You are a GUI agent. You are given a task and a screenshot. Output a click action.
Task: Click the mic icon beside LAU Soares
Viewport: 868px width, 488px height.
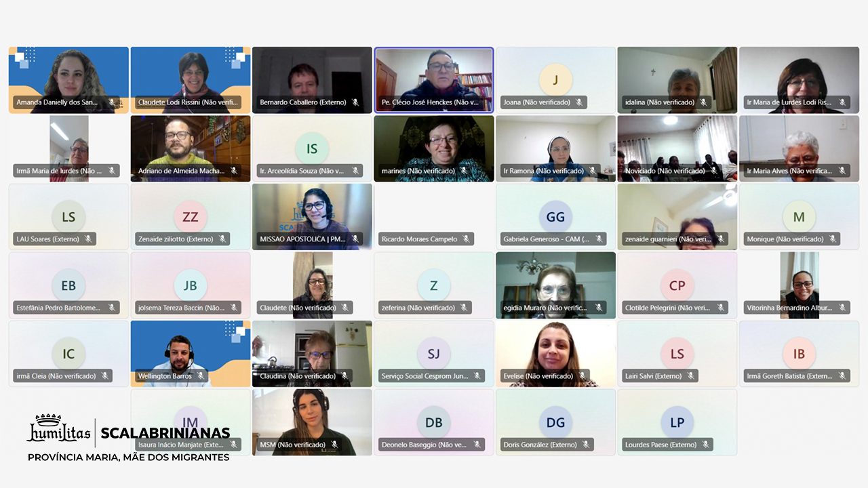coord(88,239)
